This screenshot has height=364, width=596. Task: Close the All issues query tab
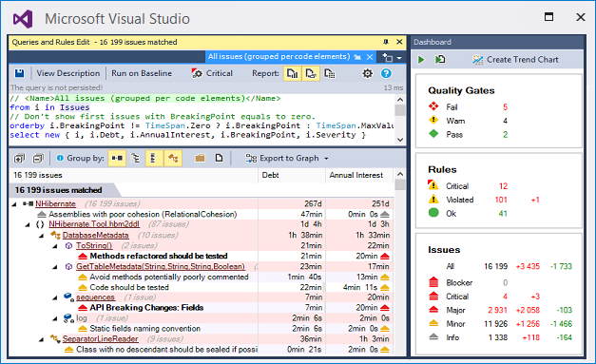tap(370, 57)
